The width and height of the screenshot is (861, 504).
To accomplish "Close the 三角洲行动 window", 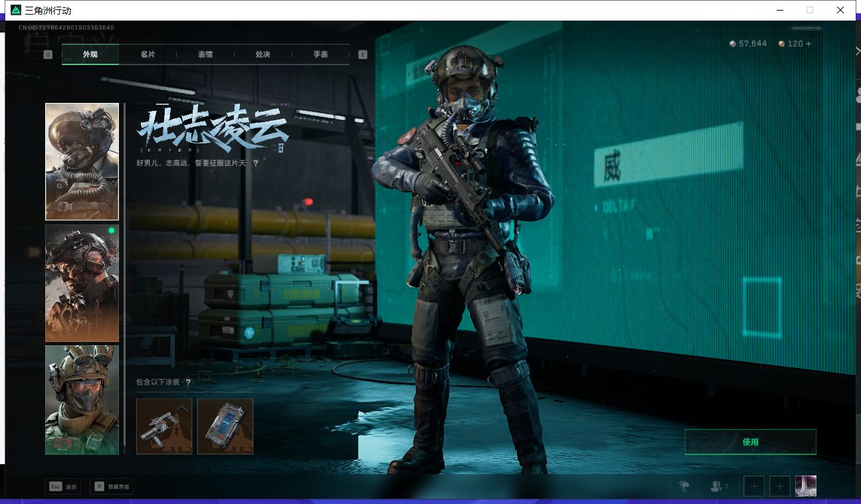I will coord(840,10).
